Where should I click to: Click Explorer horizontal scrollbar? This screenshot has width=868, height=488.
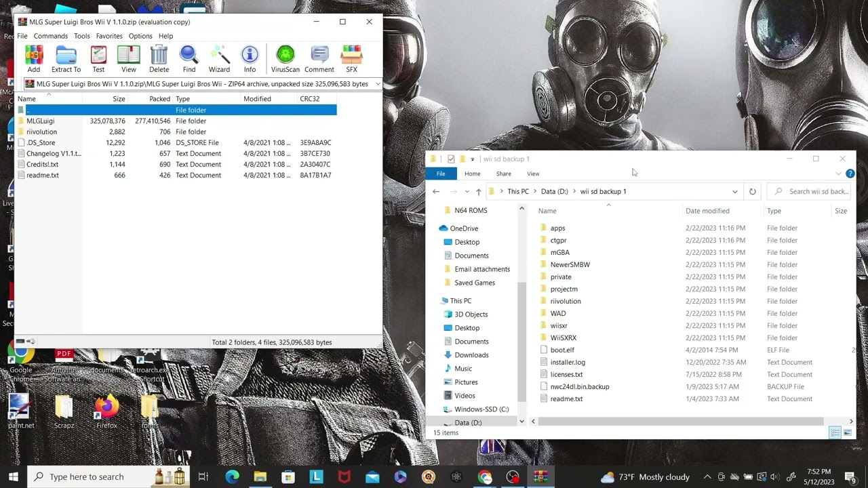(x=681, y=422)
